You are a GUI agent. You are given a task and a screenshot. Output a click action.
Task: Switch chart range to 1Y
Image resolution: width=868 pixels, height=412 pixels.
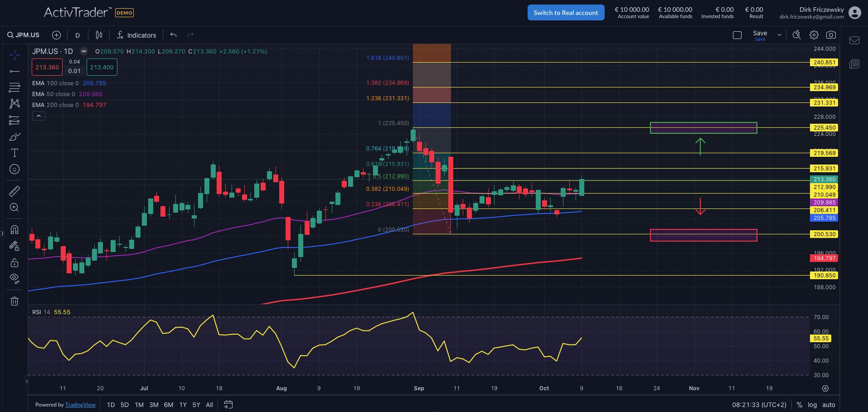pos(182,404)
